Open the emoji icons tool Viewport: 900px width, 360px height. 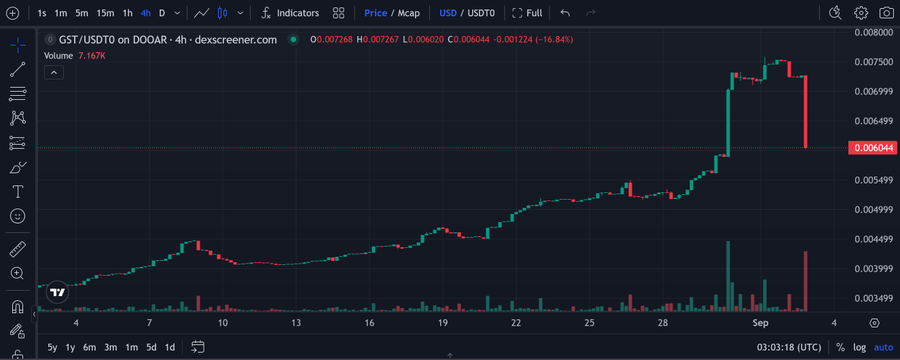pos(18,216)
